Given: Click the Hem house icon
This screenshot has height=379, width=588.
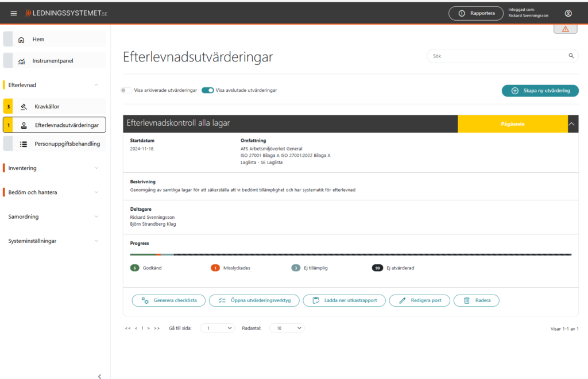Looking at the screenshot, I should pyautogui.click(x=21, y=40).
